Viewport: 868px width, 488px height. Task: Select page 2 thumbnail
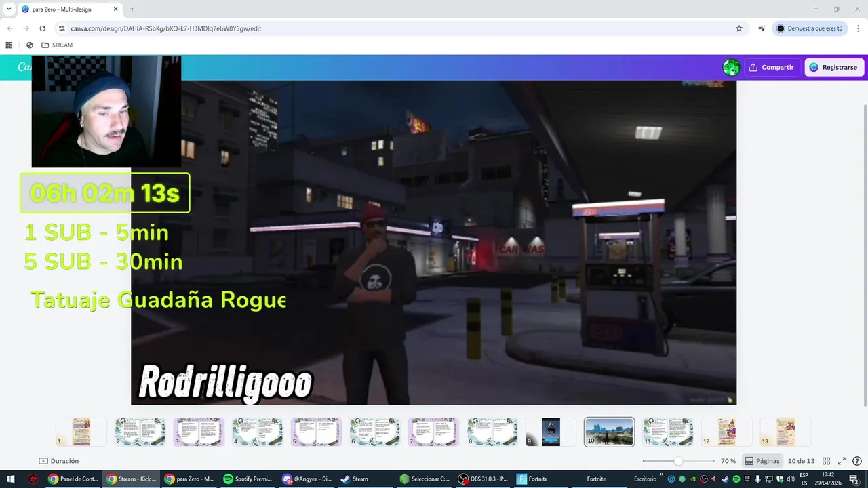coord(140,432)
